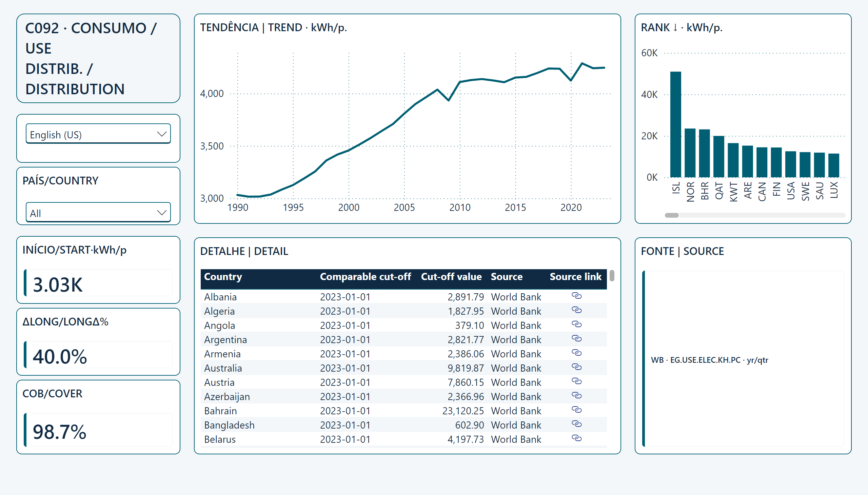Click the rank chart horizontal scrollbar thumb
This screenshot has height=495, width=868.
[672, 215]
